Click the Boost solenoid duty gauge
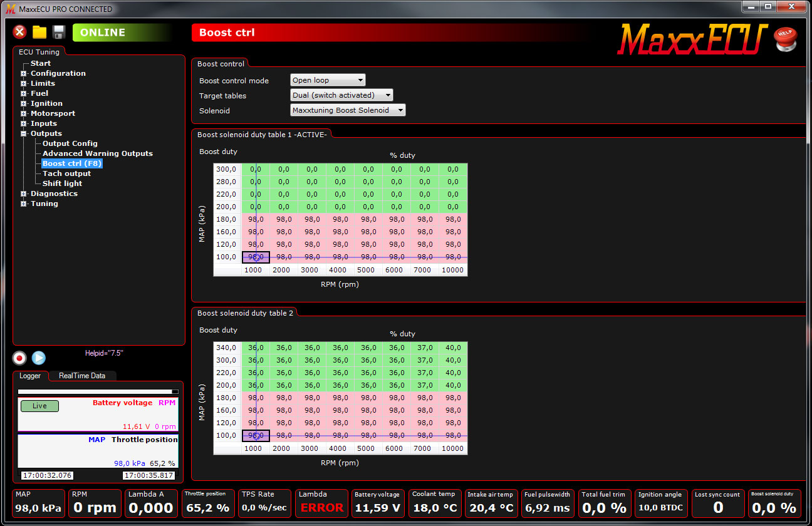 click(774, 503)
